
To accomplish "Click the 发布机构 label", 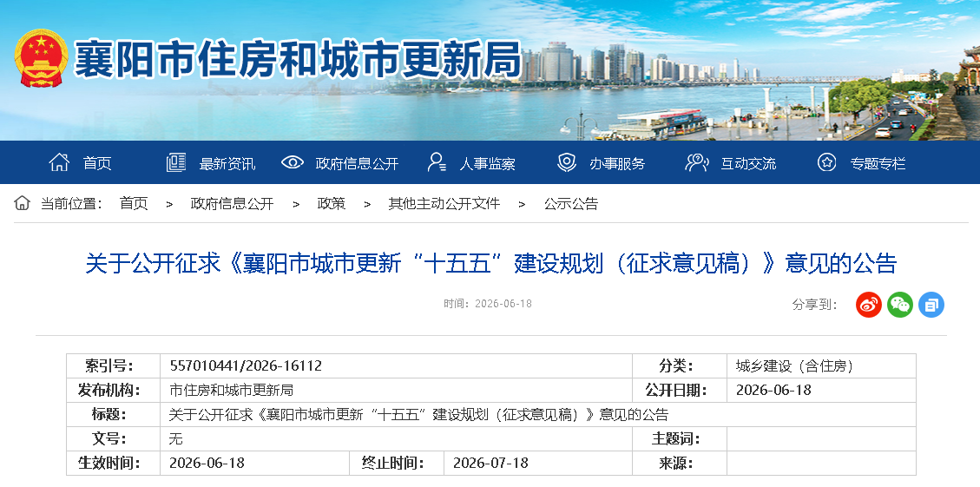I will 109,391.
